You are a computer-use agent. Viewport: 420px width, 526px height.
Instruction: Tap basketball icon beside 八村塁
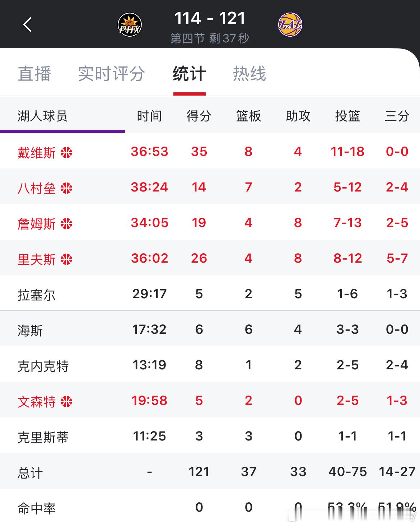[66, 188]
